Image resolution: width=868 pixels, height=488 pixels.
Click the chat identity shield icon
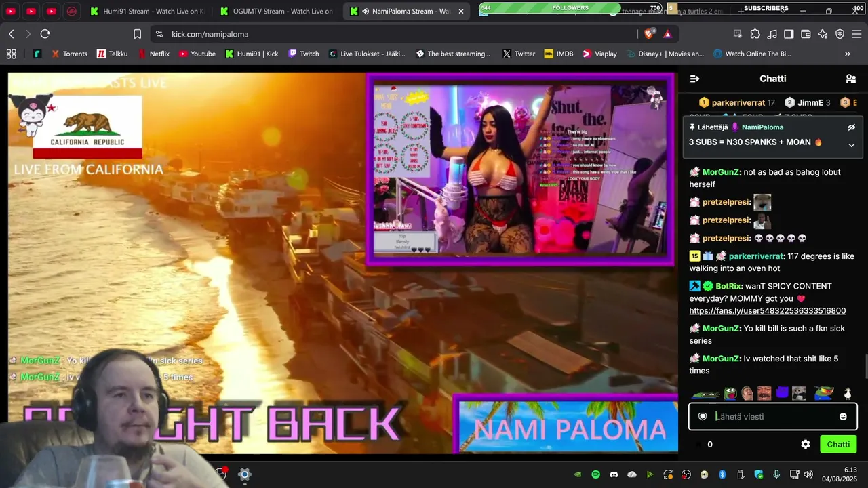703,417
